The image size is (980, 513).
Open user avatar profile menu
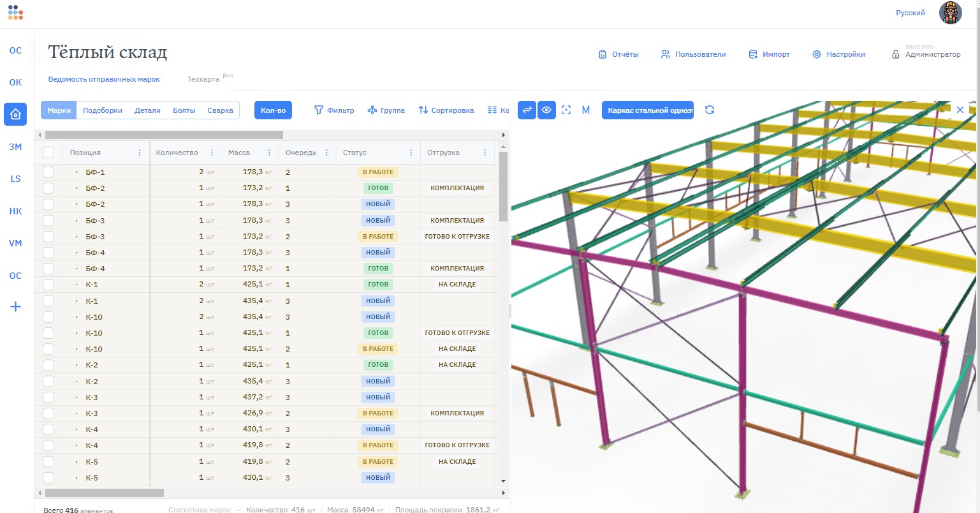[x=951, y=13]
